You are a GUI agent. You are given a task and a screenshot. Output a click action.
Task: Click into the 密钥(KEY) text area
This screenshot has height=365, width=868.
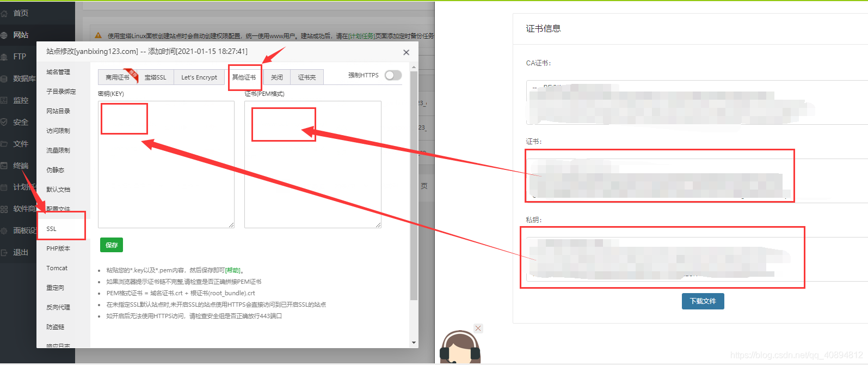coord(166,165)
